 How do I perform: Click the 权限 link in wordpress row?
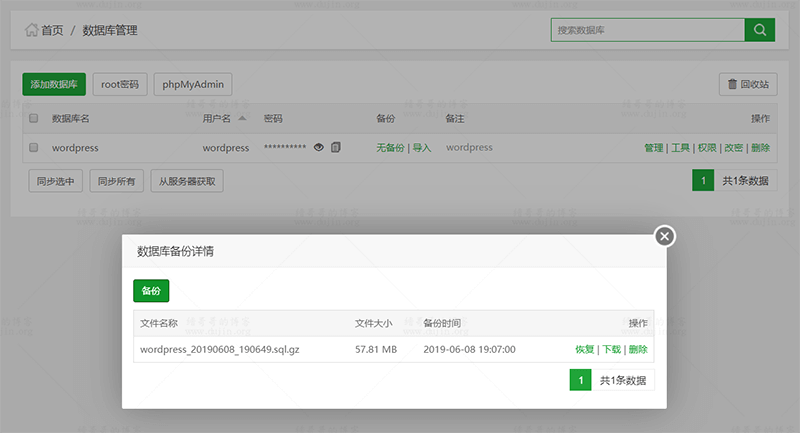[x=707, y=148]
